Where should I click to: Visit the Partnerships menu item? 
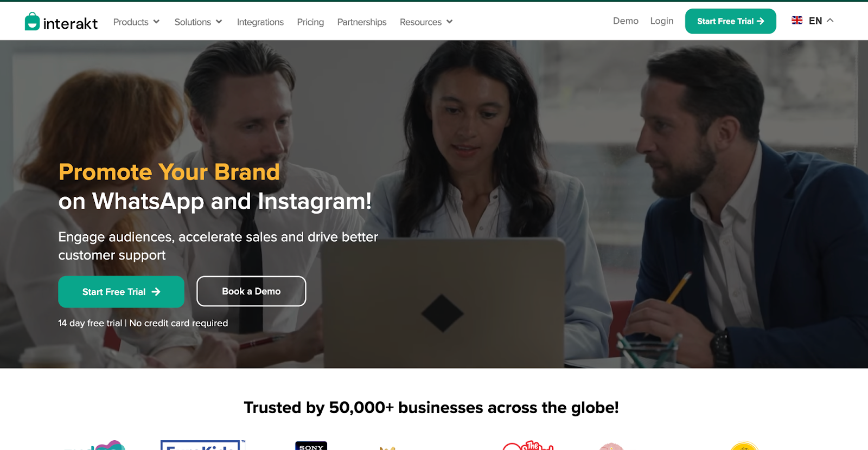click(362, 22)
